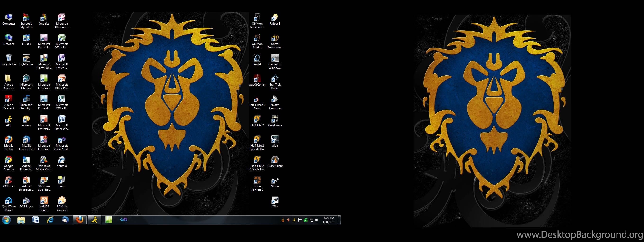Click the Word icon in taskbar

pos(36,220)
